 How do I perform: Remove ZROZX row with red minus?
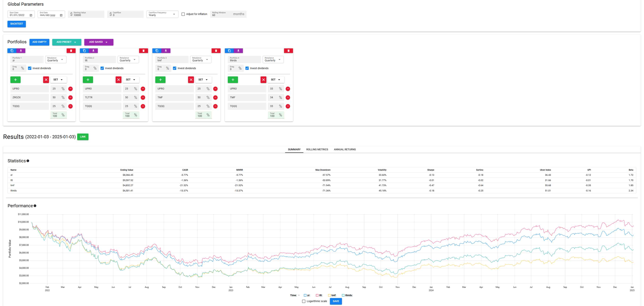click(x=70, y=97)
